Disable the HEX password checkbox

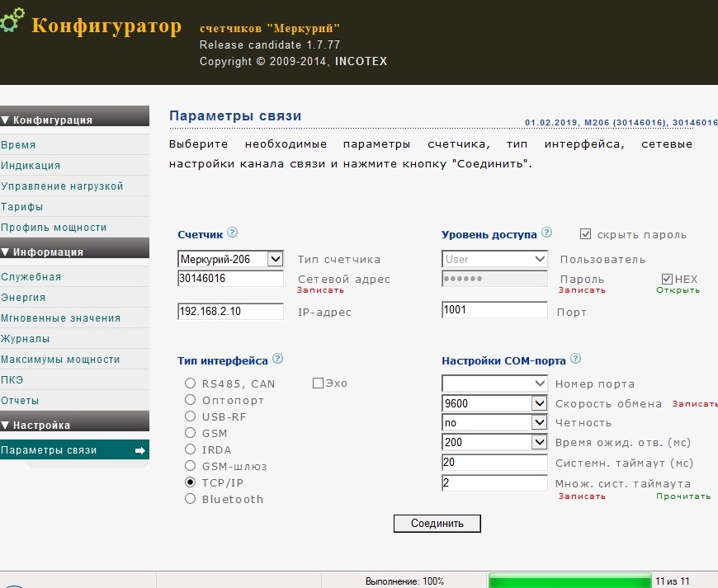[x=667, y=279]
